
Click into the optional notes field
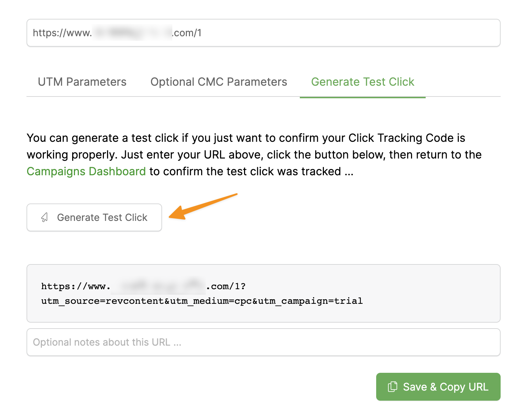point(263,342)
